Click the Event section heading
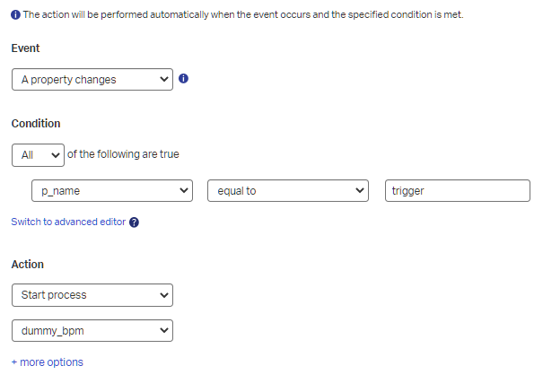The image size is (543, 392). [25, 48]
